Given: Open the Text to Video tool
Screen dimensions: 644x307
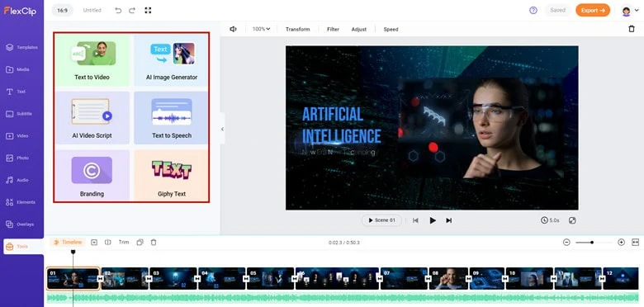Looking at the screenshot, I should point(92,60).
